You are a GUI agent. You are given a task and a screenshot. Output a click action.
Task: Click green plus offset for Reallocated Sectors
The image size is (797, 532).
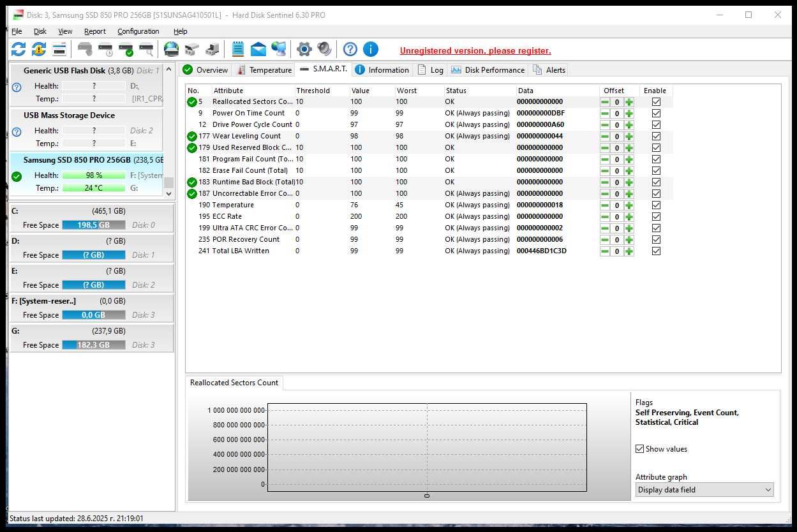coord(629,102)
